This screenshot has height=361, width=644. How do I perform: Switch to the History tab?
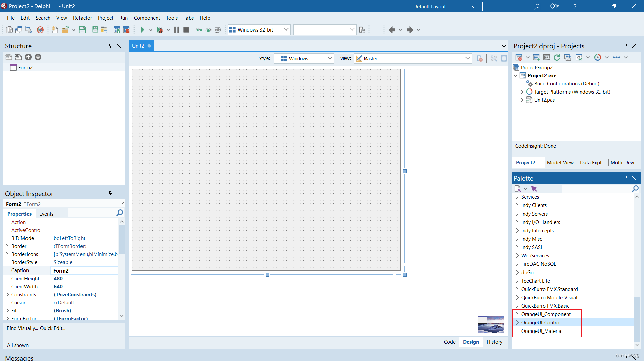[x=494, y=342]
